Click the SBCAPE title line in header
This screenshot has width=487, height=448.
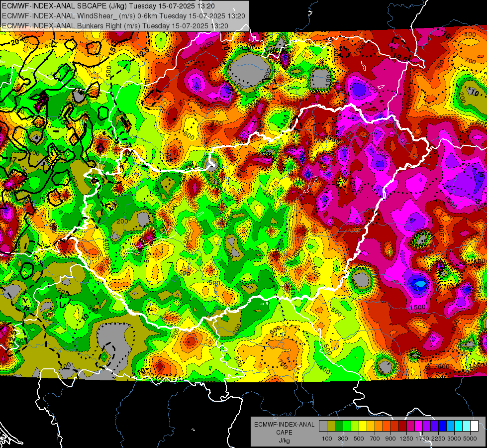(108, 6)
